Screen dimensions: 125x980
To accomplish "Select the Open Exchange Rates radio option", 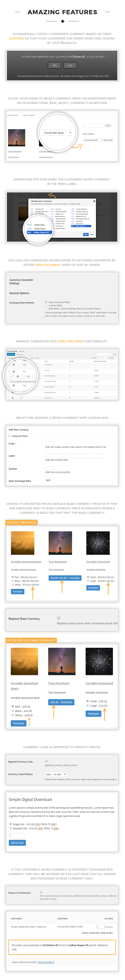I will pos(46,302).
